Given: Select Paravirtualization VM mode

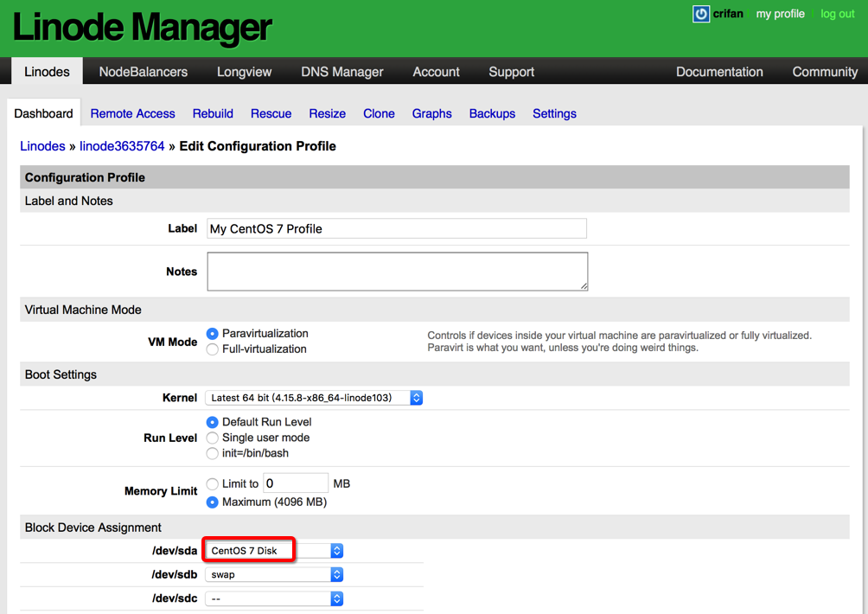Looking at the screenshot, I should [212, 334].
